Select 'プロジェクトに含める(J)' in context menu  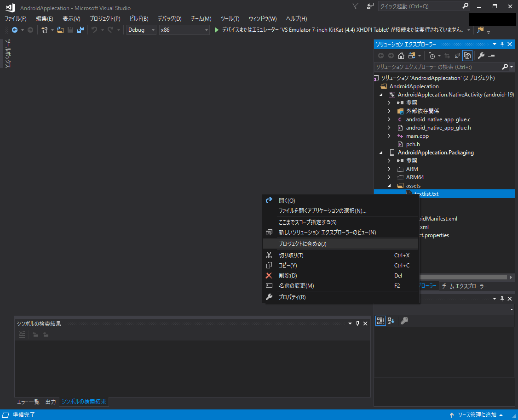(302, 244)
